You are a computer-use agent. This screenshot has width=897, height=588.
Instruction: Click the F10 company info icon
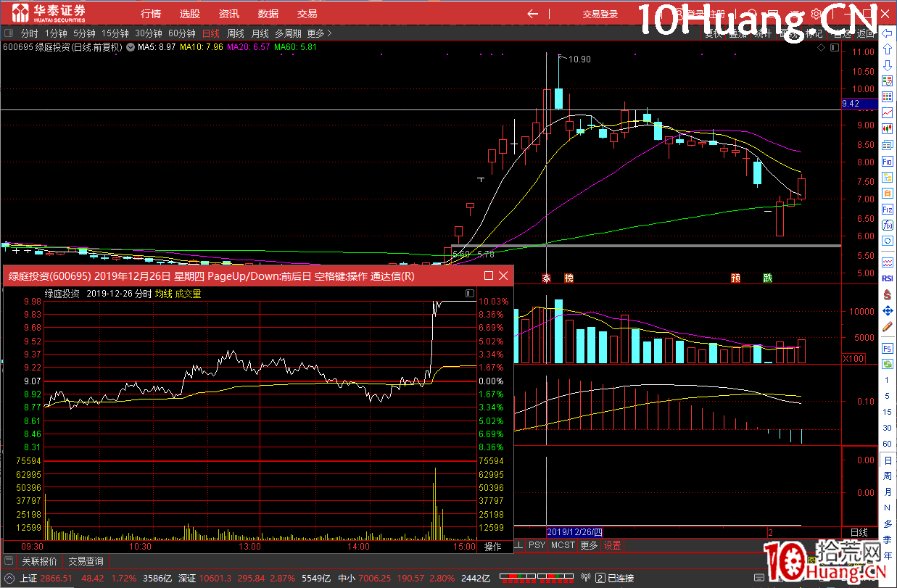[x=887, y=162]
